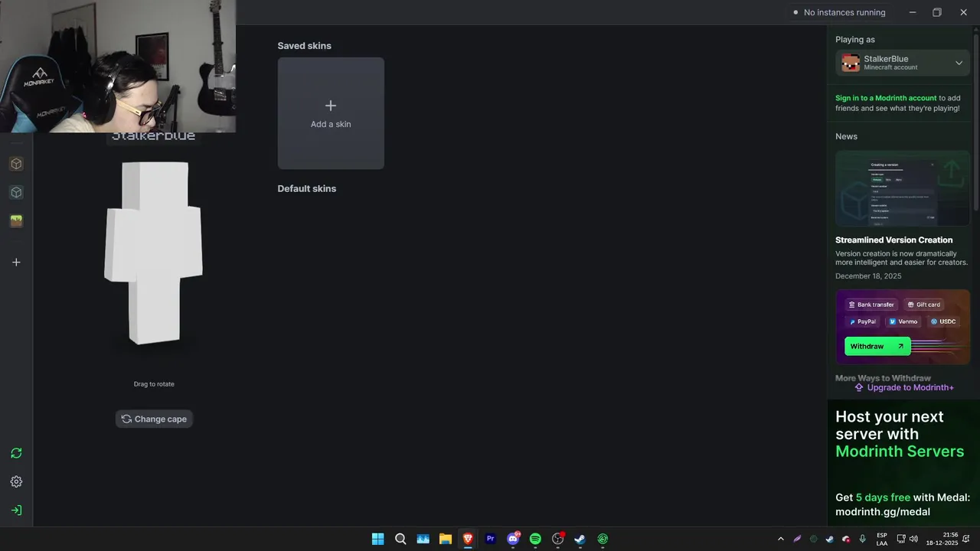Open the More Ways to Withdraw news image
980x551 pixels.
point(903,327)
